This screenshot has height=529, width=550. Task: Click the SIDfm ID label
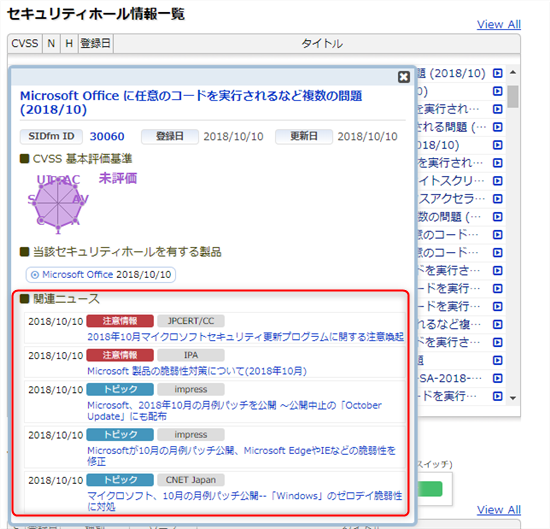(x=51, y=136)
